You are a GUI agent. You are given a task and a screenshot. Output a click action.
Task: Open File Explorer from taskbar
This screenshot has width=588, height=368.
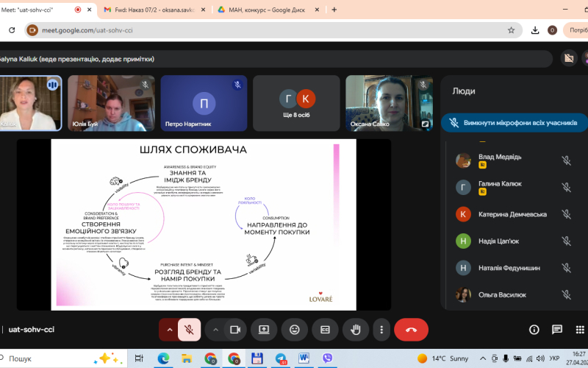(x=187, y=358)
